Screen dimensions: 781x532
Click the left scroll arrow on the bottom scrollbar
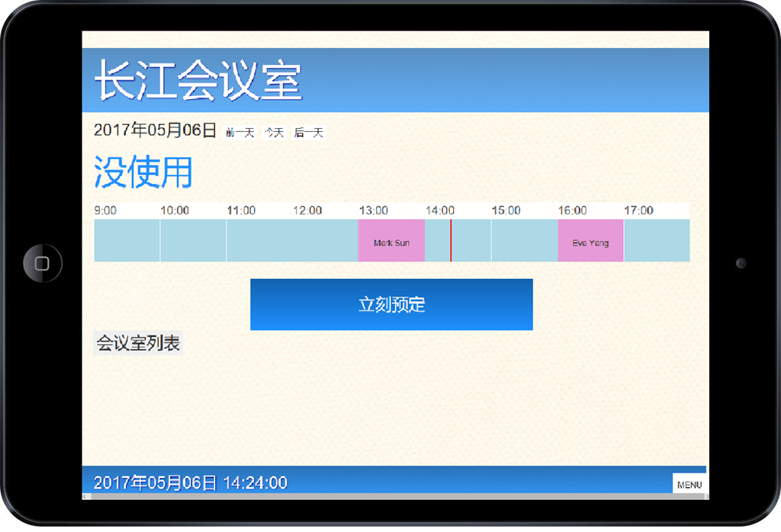(x=85, y=497)
